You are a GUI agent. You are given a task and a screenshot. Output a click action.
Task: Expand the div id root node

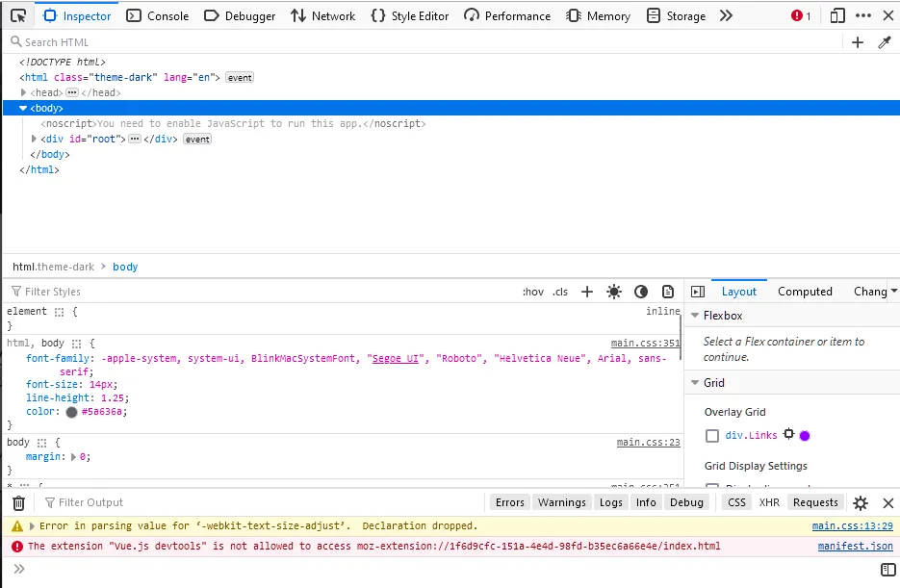(34, 139)
